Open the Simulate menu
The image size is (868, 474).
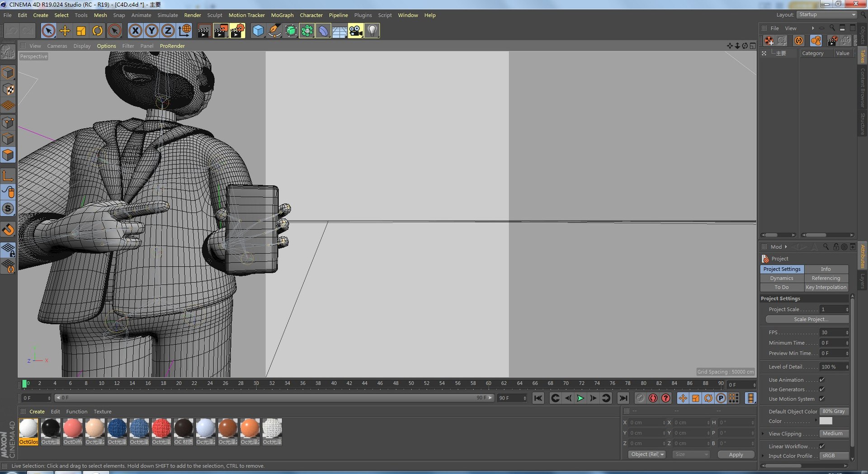click(168, 15)
